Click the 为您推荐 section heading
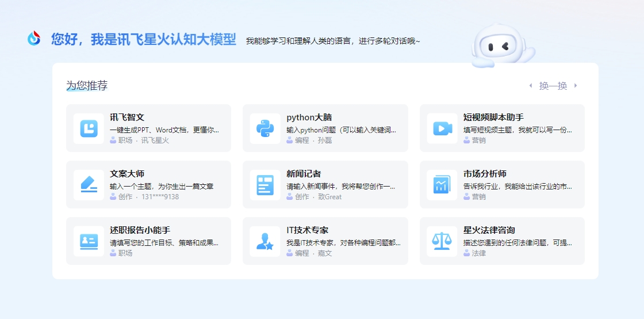This screenshot has height=319, width=644. [87, 86]
